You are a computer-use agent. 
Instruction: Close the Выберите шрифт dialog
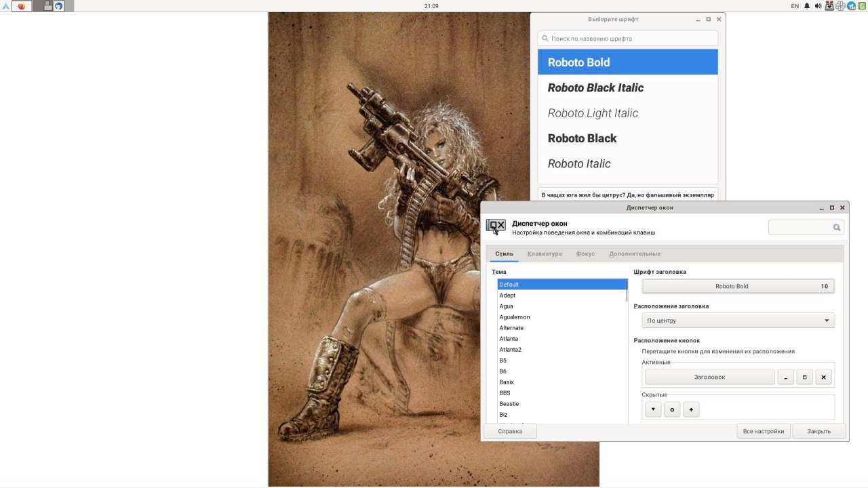click(719, 20)
